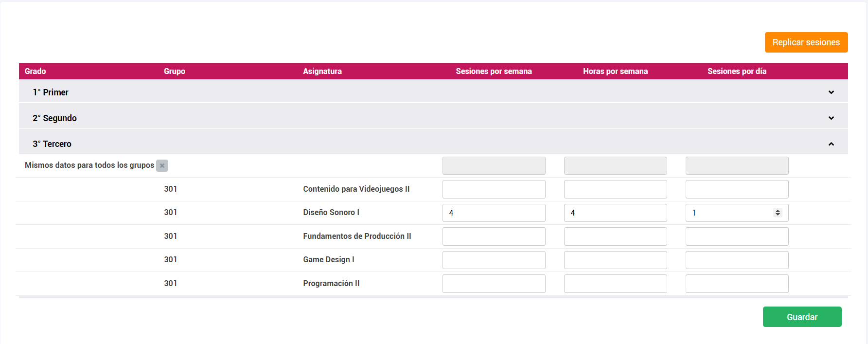Click the stepper arrows in Diseño Sonoro I sesiones por día
Screen dimensions: 868x344
pyautogui.click(x=778, y=213)
